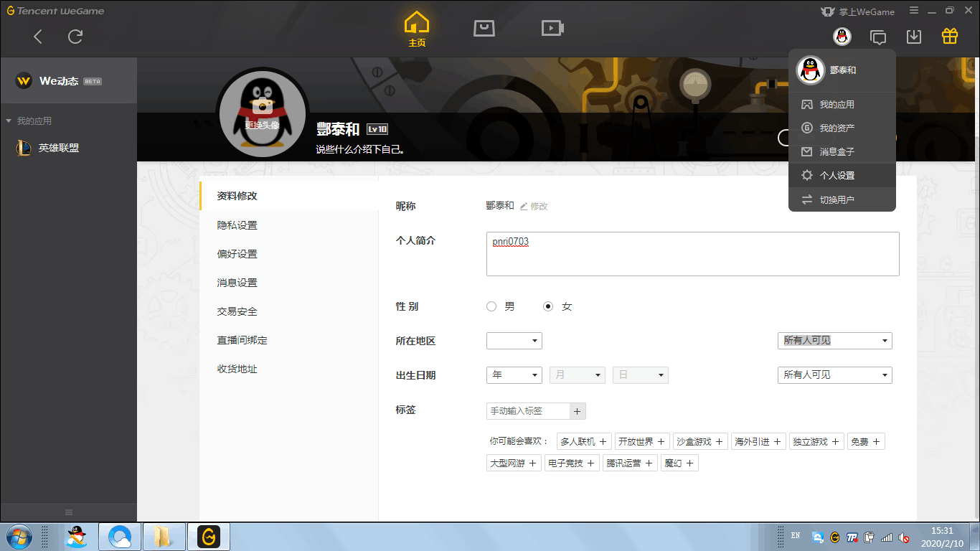Collapse the 我的应用 tree section
The width and height of the screenshot is (980, 551).
9,121
